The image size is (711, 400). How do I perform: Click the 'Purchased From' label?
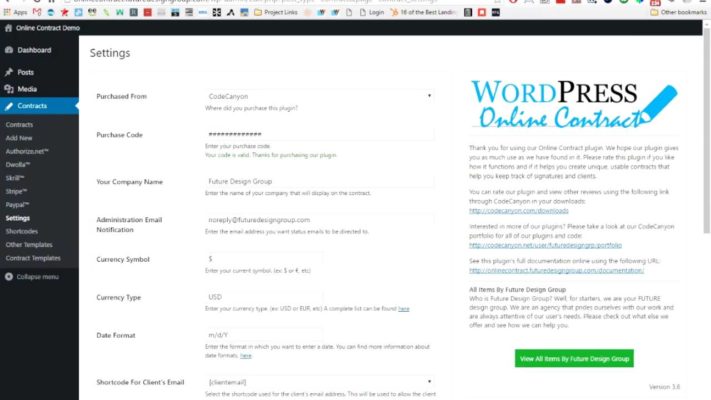click(122, 96)
